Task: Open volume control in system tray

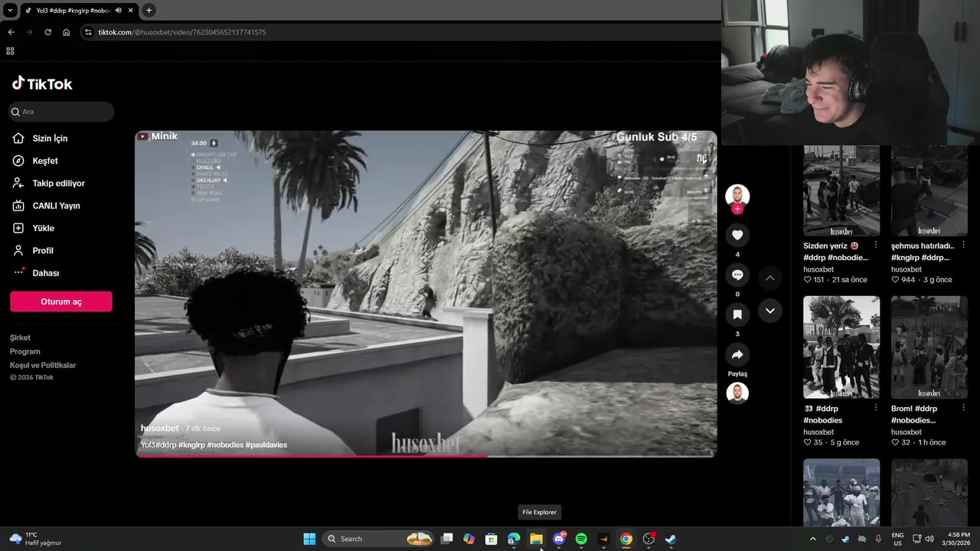Action: tap(929, 539)
